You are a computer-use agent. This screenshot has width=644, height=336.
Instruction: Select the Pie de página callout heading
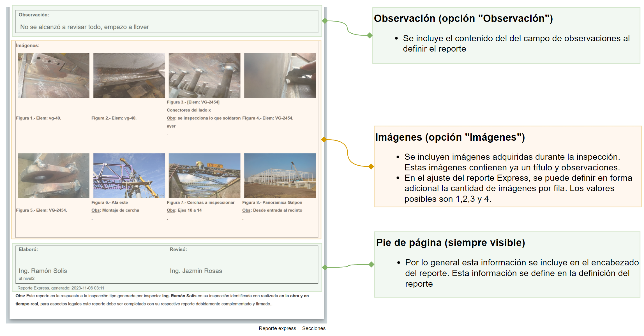tap(450, 243)
